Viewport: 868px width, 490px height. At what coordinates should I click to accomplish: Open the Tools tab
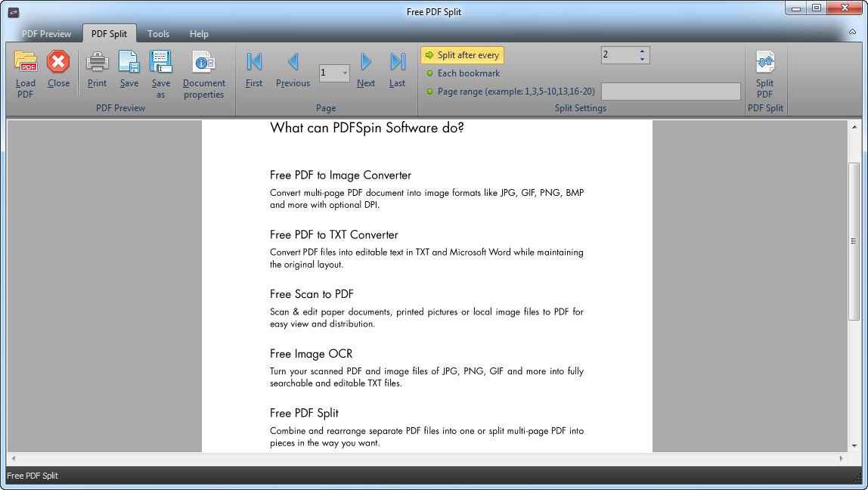158,34
